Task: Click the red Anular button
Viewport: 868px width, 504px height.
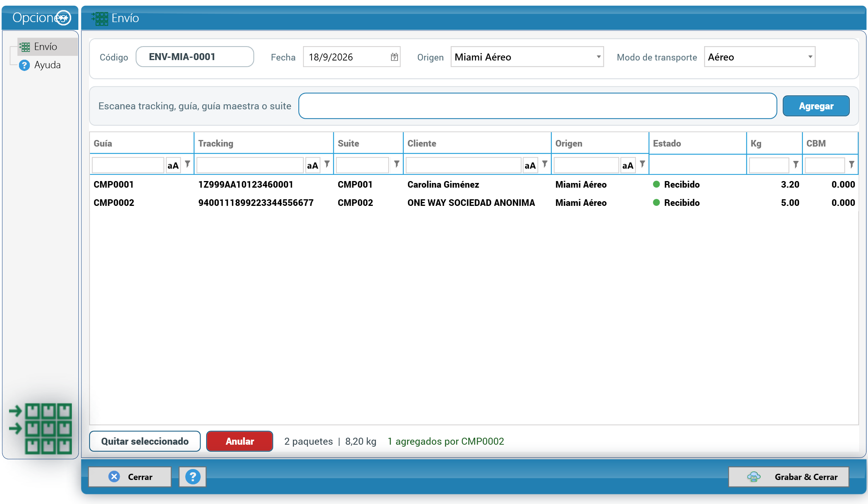Action: click(x=239, y=441)
